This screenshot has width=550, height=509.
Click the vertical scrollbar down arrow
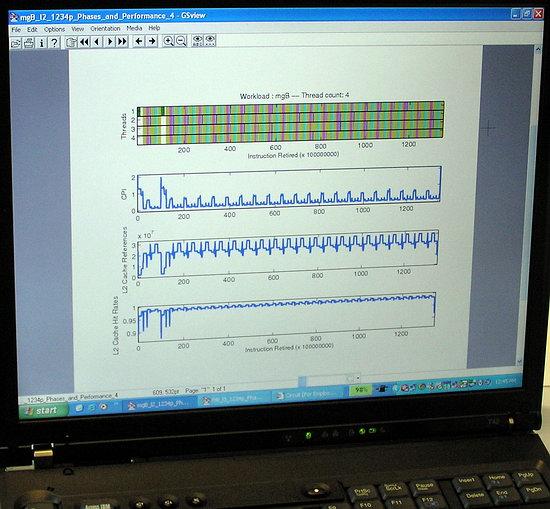click(x=520, y=361)
